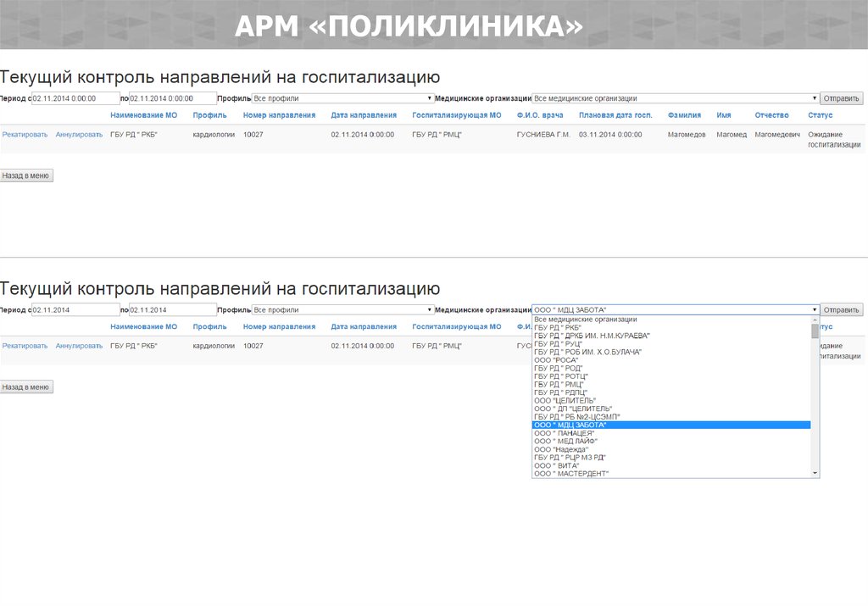
Task: Sort by the Фамилия column header
Action: (x=684, y=115)
